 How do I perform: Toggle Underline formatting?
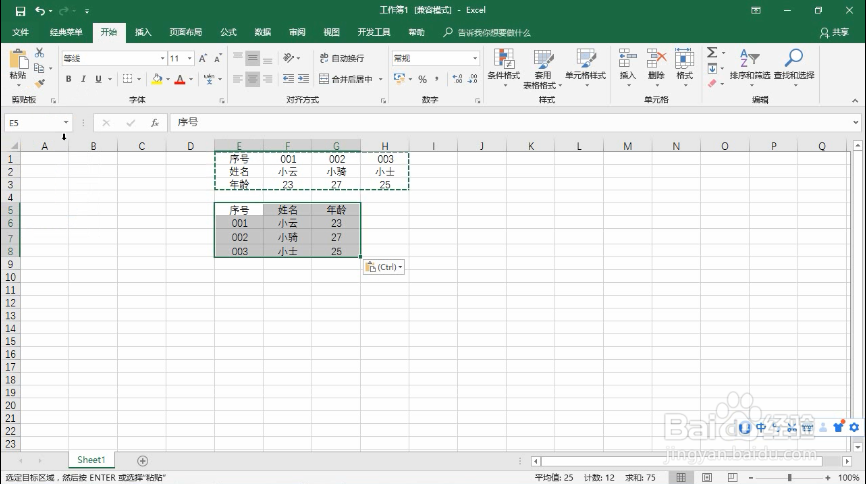tap(98, 79)
